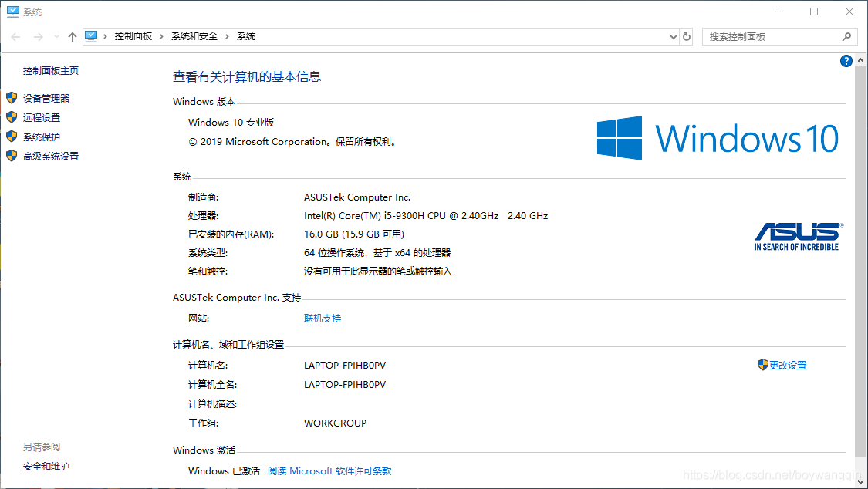The image size is (868, 489).
Task: Click the ASUS logo image
Action: point(797,237)
